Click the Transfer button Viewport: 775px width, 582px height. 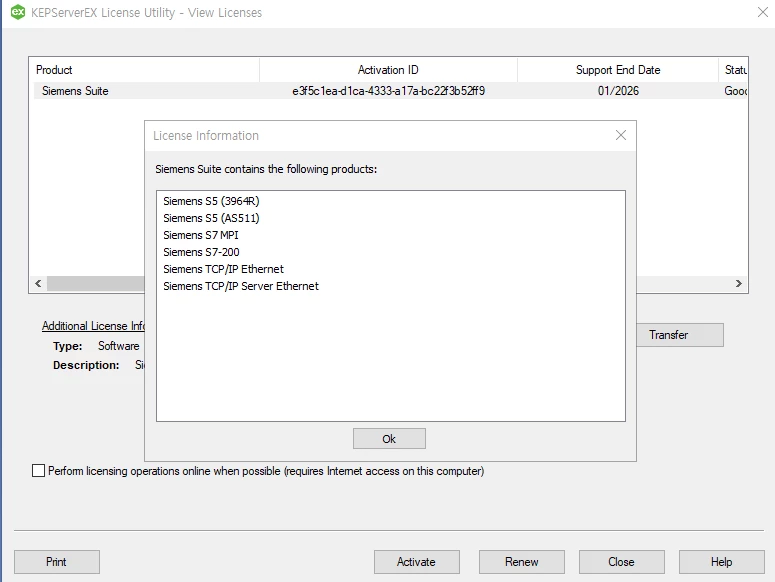pos(680,335)
